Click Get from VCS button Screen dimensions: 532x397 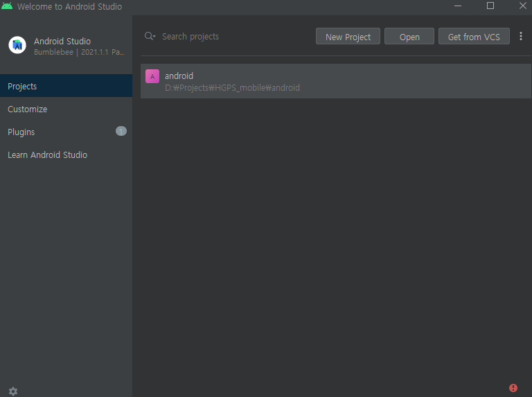point(474,36)
